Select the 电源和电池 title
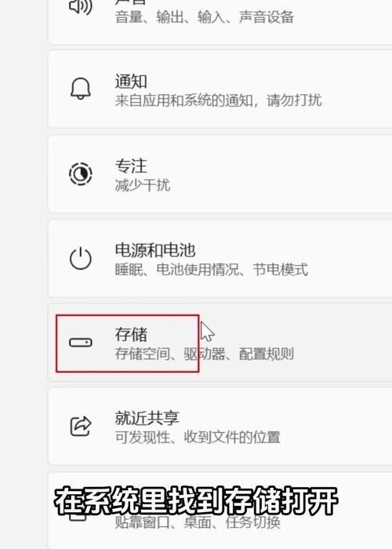Screen dimensions: 392x549 (x=155, y=250)
